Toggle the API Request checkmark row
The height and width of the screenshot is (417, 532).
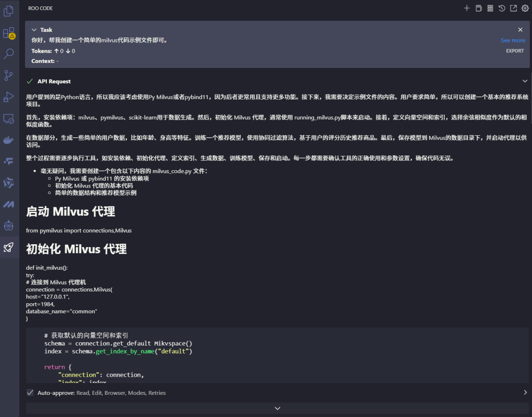[x=30, y=81]
